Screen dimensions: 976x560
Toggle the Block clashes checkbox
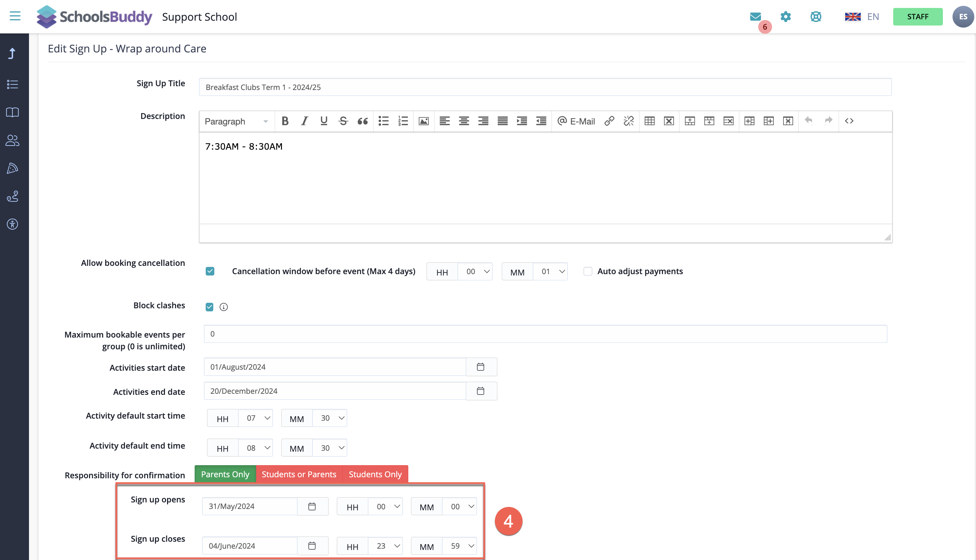(x=209, y=307)
